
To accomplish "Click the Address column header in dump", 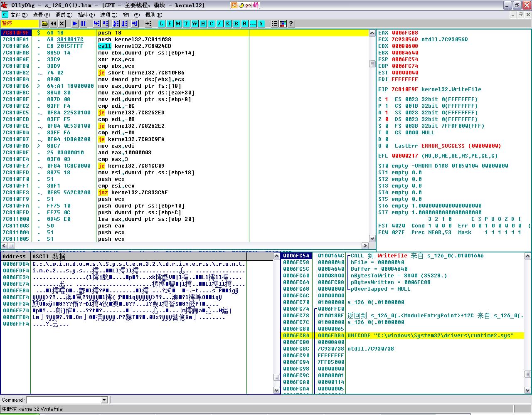I will coord(15,257).
